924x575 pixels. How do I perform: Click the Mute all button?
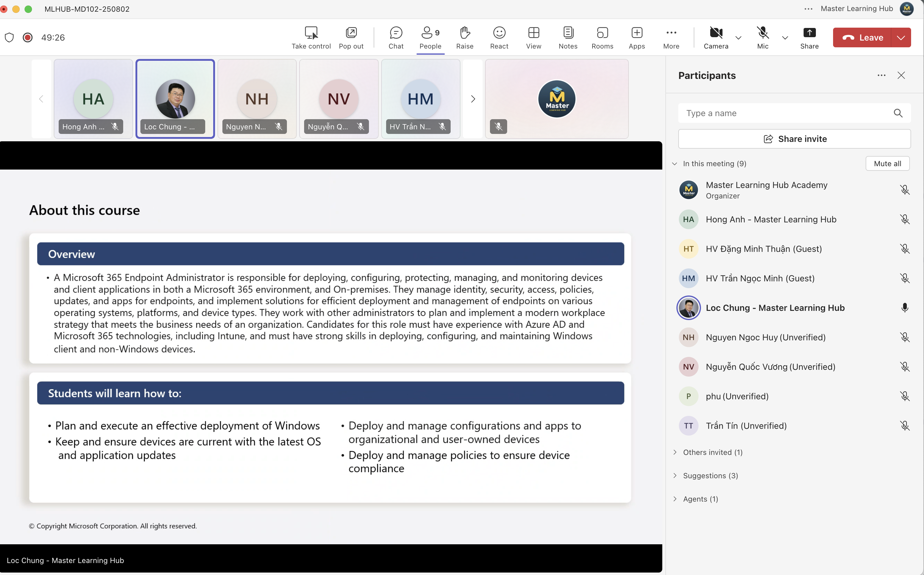[887, 163]
